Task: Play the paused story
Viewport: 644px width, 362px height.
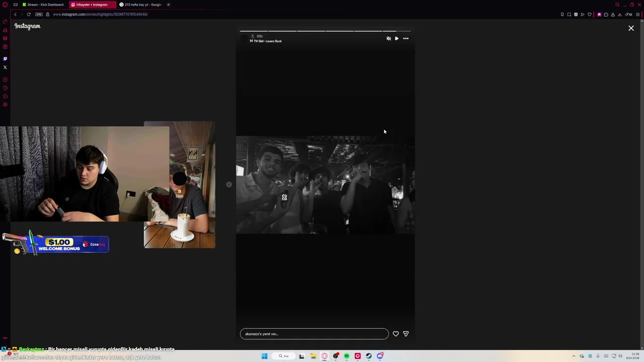Action: point(396,38)
